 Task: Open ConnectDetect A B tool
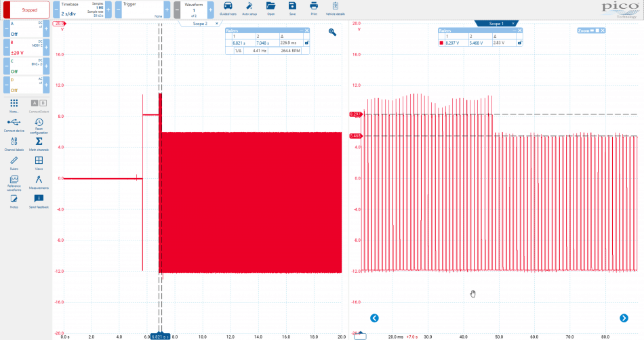point(39,106)
